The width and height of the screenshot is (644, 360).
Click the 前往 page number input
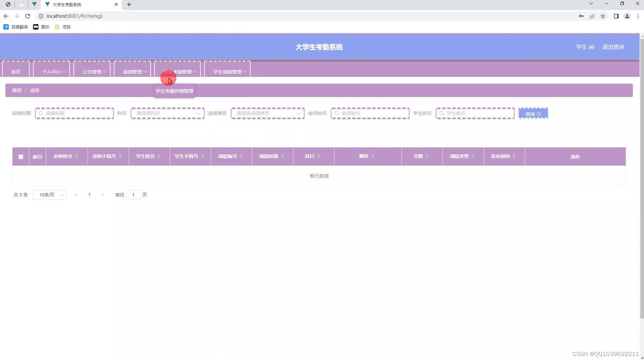pyautogui.click(x=133, y=195)
